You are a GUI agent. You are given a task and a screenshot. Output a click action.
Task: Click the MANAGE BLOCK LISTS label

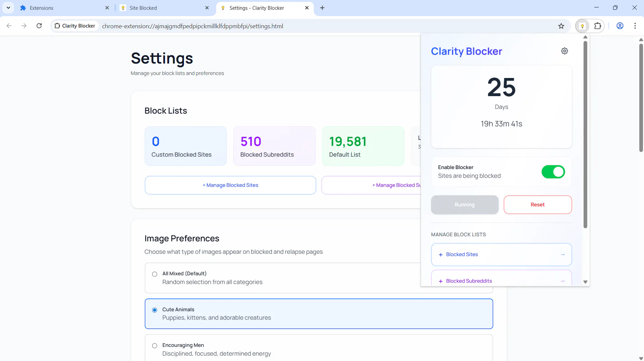458,235
